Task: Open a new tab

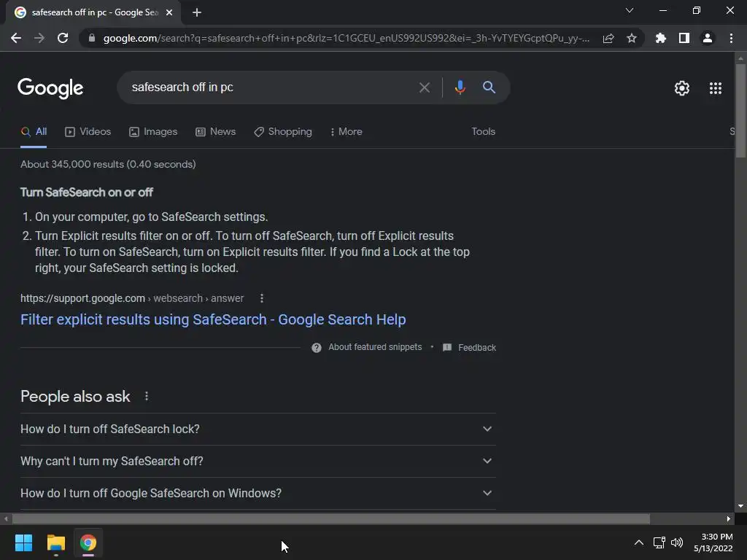Action: tap(197, 12)
